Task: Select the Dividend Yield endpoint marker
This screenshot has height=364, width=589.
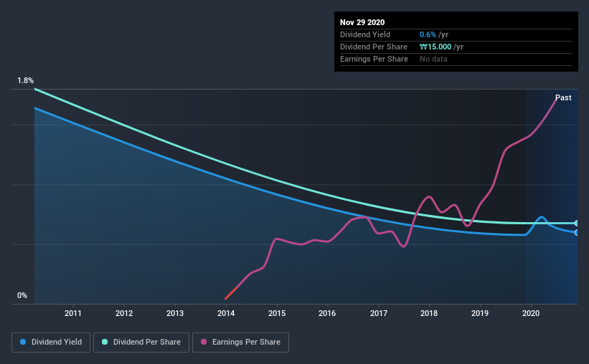Action: point(576,233)
